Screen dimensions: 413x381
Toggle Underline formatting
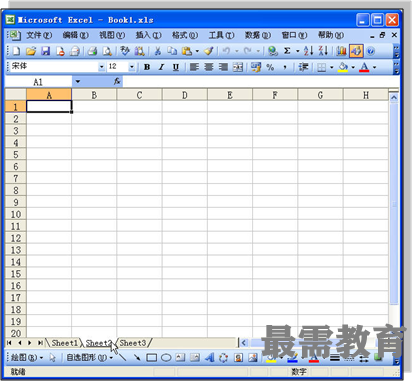click(176, 67)
